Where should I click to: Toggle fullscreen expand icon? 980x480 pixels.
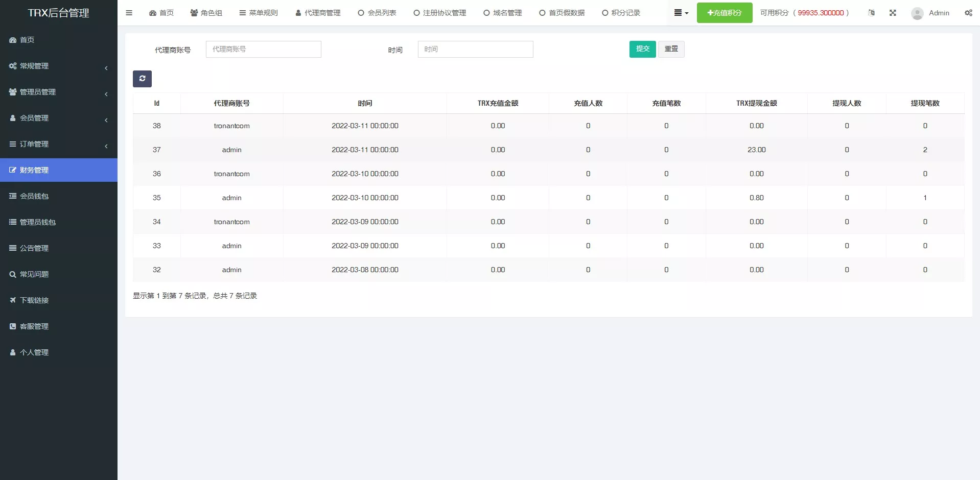tap(893, 13)
